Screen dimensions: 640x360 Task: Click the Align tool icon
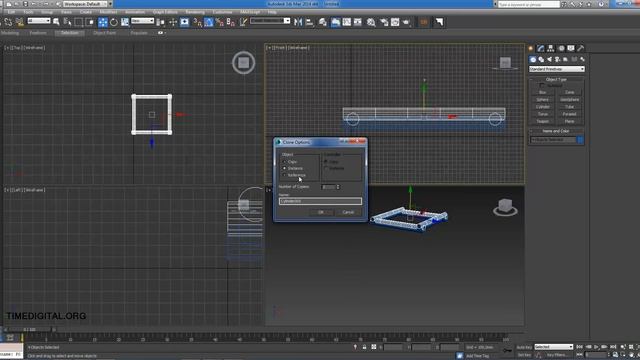(x=309, y=22)
